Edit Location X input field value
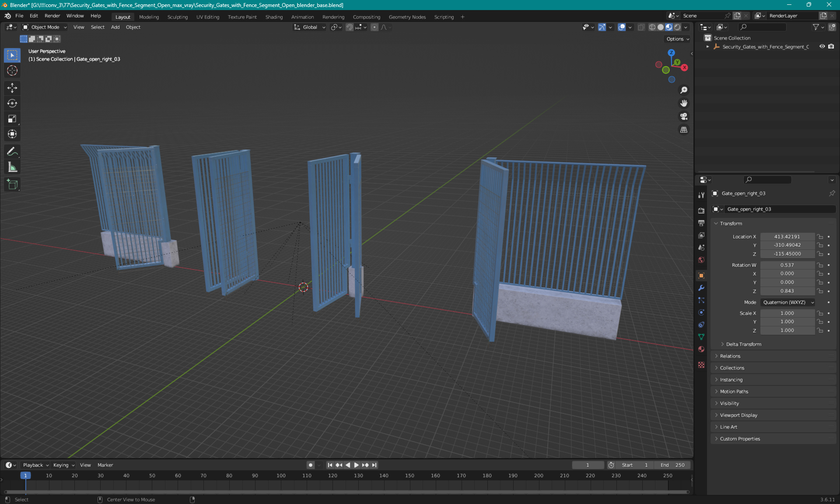The height and width of the screenshot is (504, 840). pos(787,236)
